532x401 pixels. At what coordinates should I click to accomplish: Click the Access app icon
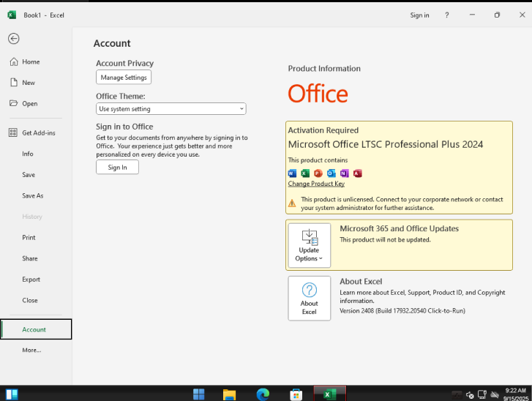tap(358, 173)
